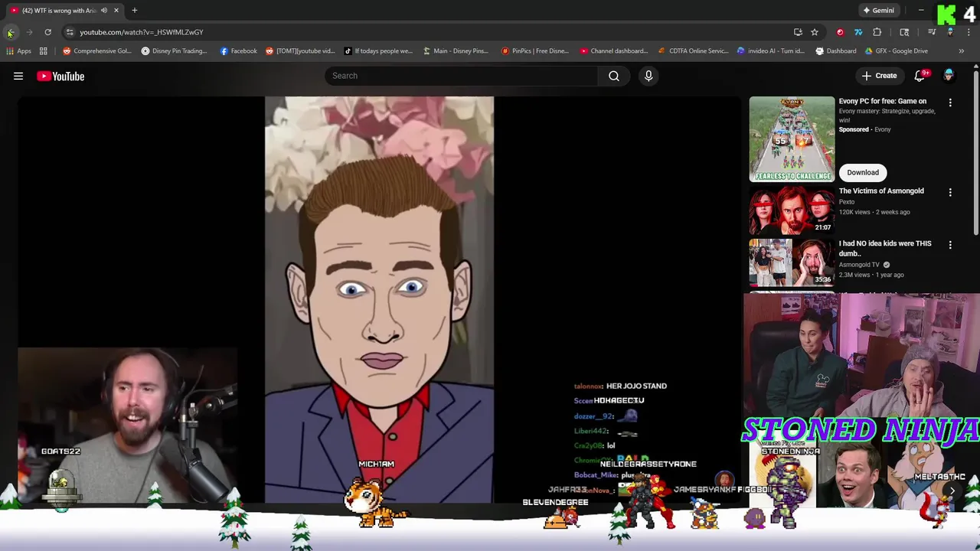Viewport: 980px width, 551px height.
Task: Open the PinPics Free Disne... bookmark
Action: 535,51
